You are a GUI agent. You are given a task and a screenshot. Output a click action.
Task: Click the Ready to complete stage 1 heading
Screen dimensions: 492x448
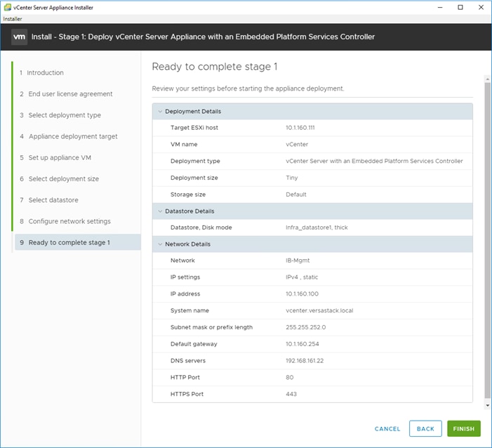pos(215,67)
